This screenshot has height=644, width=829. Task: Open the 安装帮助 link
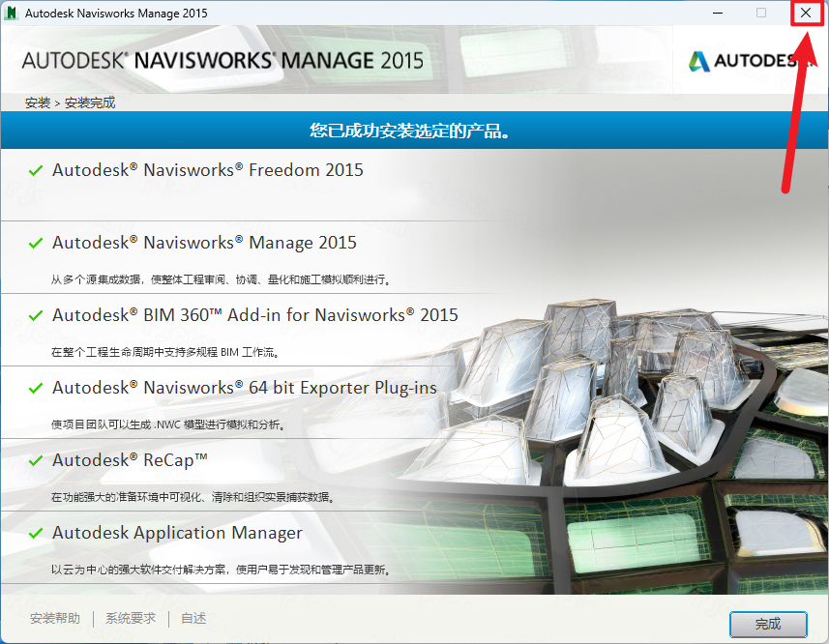tap(55, 618)
